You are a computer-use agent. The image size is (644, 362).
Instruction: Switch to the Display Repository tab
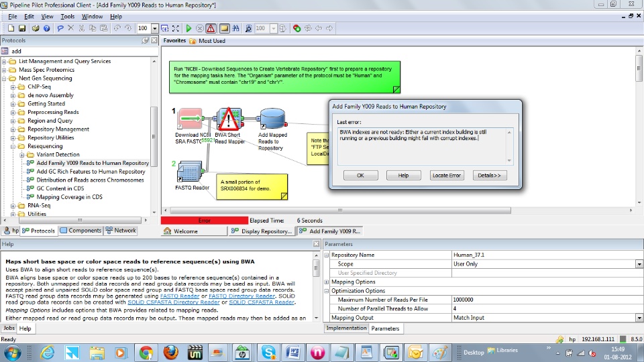point(262,231)
